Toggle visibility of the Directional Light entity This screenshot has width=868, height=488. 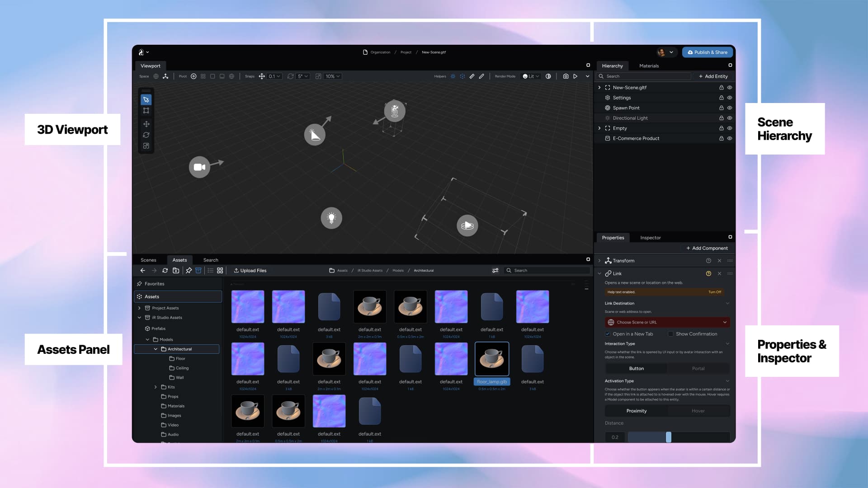729,118
